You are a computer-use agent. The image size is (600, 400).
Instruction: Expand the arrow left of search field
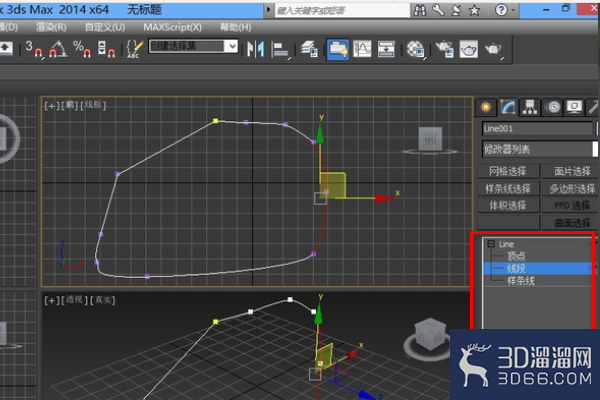click(269, 10)
